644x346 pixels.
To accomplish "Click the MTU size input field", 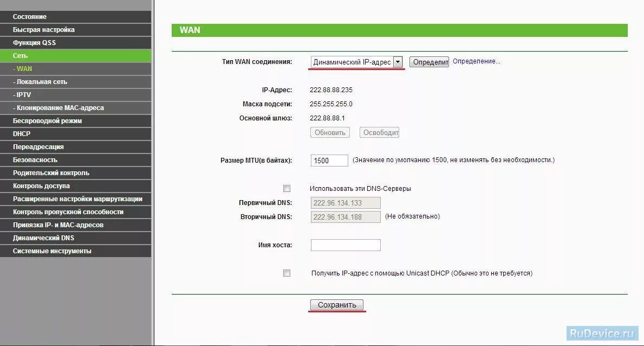I will pyautogui.click(x=329, y=161).
